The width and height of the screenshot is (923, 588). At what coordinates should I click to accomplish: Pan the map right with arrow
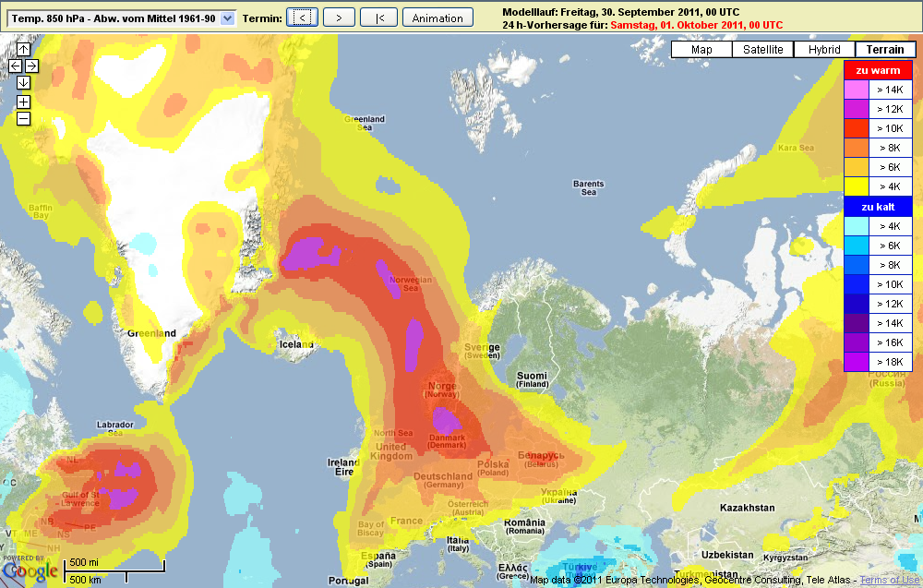(31, 66)
